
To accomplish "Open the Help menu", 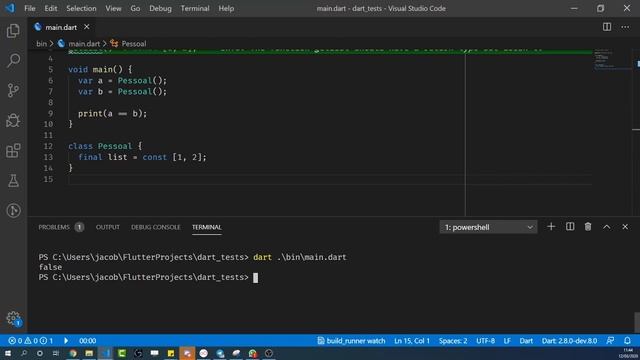I will coord(226,8).
